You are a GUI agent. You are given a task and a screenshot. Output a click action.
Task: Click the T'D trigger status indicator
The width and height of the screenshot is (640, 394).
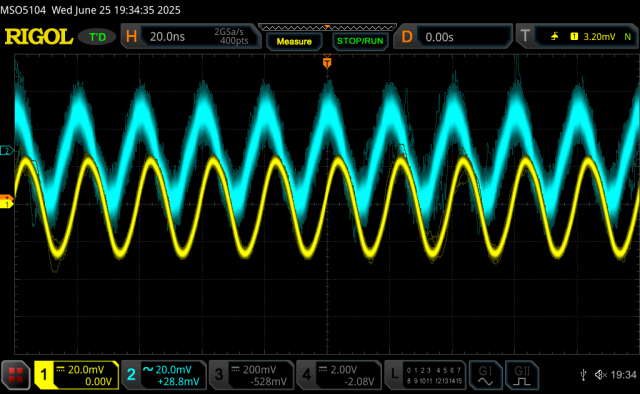97,37
